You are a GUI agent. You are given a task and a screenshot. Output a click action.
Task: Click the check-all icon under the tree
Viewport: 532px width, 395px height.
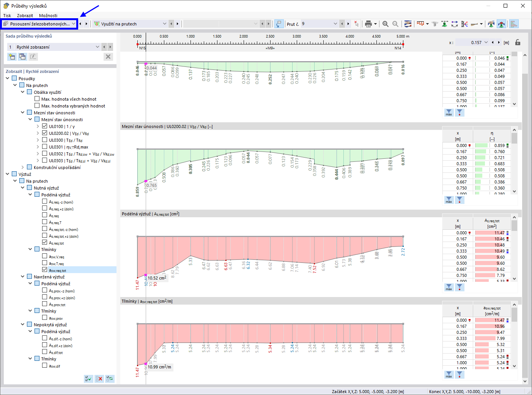pos(88,379)
